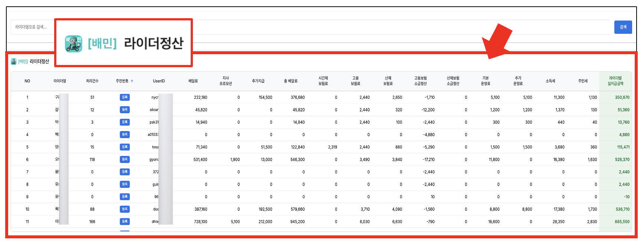Screen dimensions: 644x248
Task: Click the small [배민] text in the table title
Action: 23,62
